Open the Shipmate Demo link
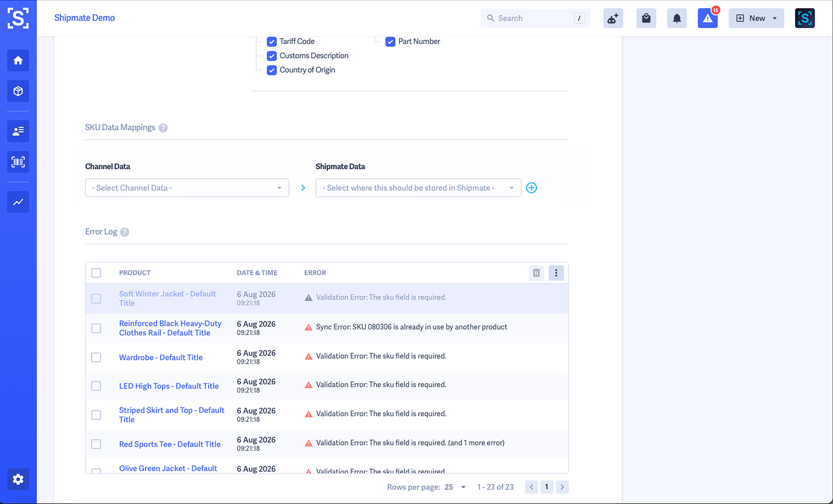Image resolution: width=833 pixels, height=504 pixels. click(85, 18)
